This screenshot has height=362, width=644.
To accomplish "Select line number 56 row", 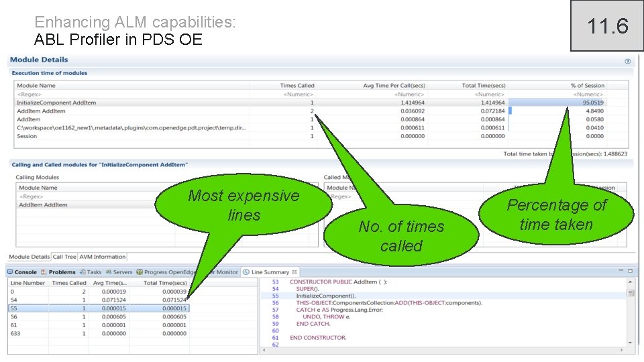I will click(x=99, y=316).
